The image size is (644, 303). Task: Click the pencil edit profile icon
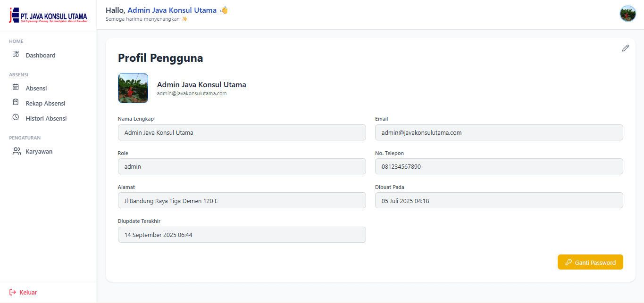point(626,48)
